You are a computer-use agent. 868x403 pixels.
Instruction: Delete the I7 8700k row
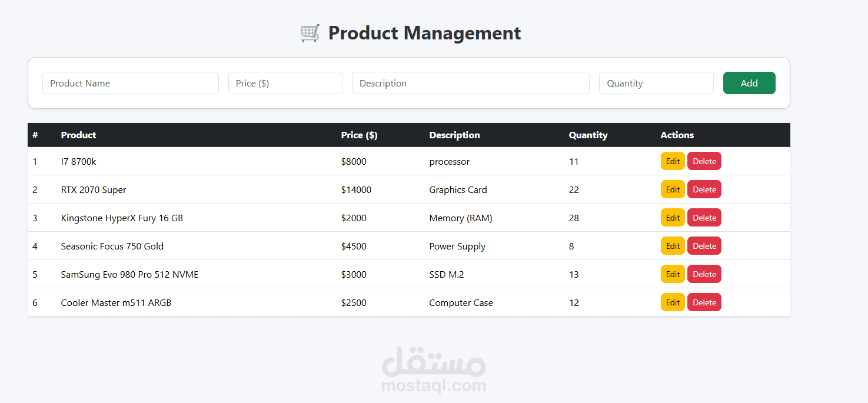pyautogui.click(x=704, y=161)
